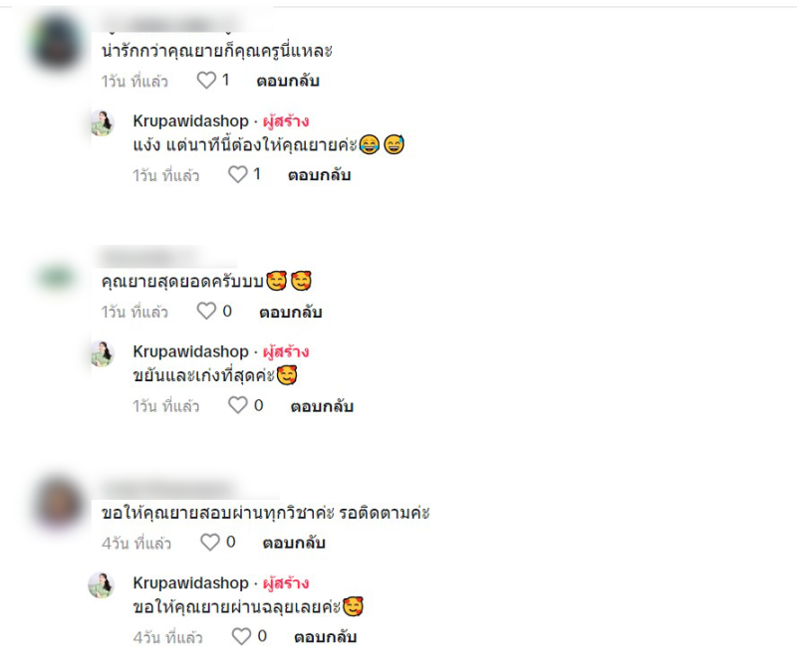Viewport: 797px width, 672px height.
Task: Open Krupawidashop avatar beside "ขยันและเก่งที่สุดค่ะ"
Action: [x=103, y=353]
